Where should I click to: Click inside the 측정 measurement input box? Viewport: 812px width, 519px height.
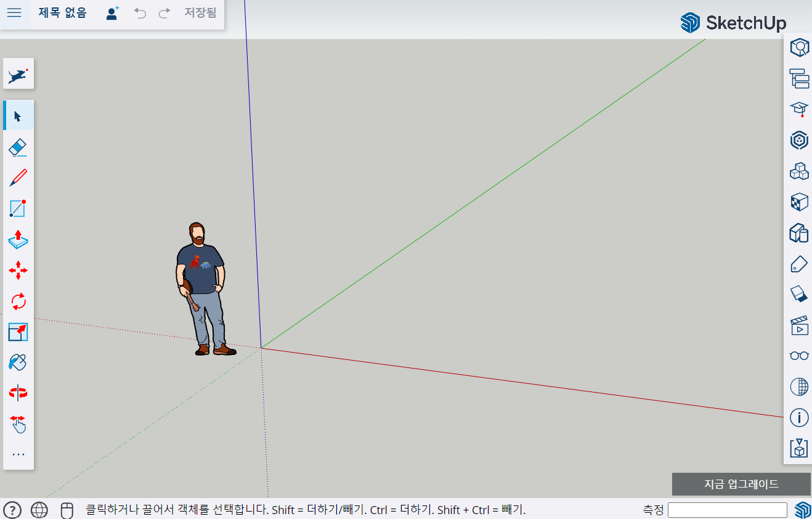(x=727, y=510)
